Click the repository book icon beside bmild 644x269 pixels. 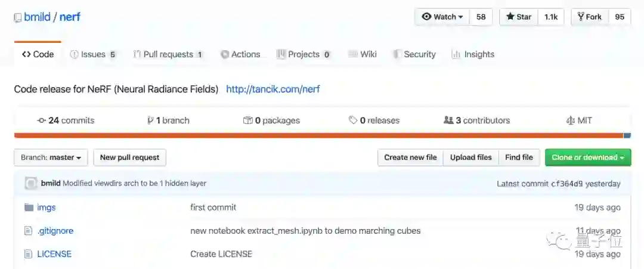(x=18, y=17)
